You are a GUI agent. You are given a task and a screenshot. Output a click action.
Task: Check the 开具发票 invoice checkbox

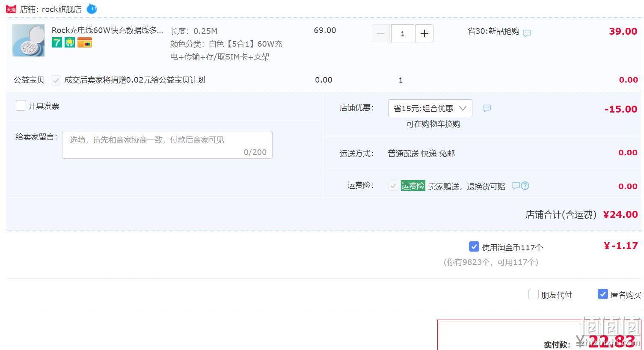point(21,106)
